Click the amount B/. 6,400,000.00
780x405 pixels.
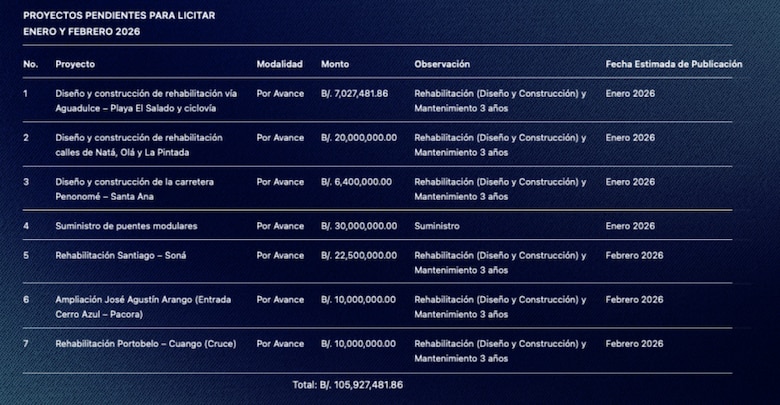pyautogui.click(x=356, y=182)
